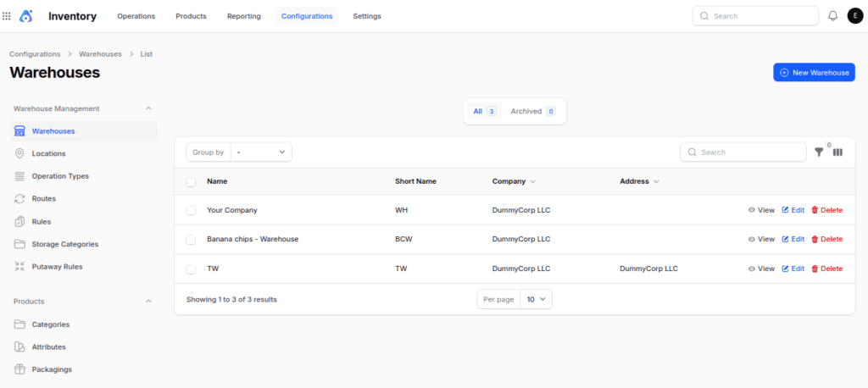Create a New Warehouse

pyautogui.click(x=815, y=73)
